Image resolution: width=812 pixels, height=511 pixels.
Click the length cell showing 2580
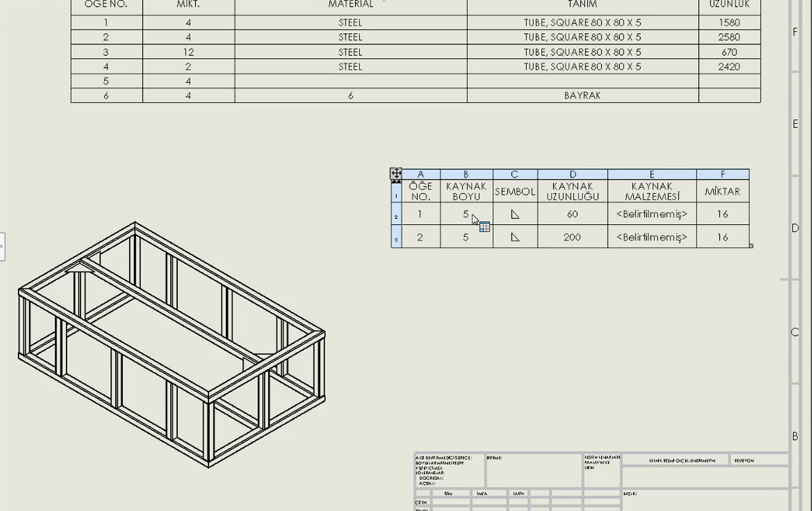click(729, 37)
